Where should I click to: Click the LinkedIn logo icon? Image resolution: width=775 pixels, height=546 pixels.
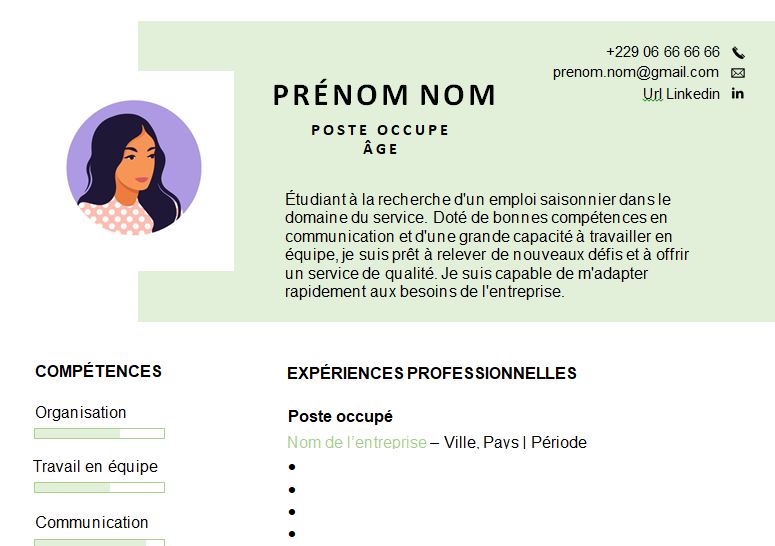click(737, 94)
